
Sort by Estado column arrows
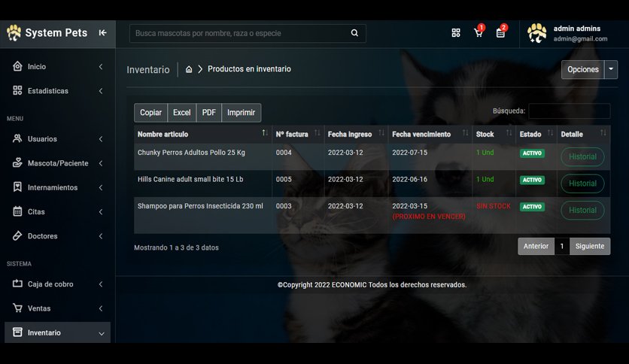pos(551,132)
